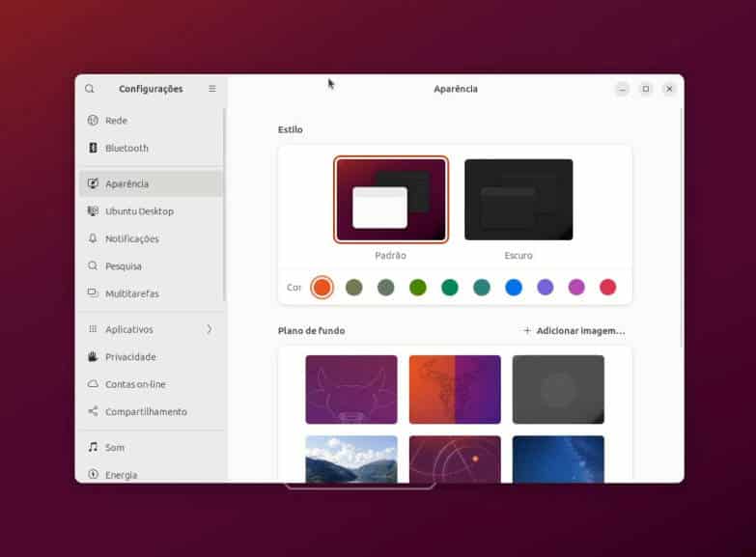Open Compartilhamento panel
The image size is (756, 557).
coord(152,411)
